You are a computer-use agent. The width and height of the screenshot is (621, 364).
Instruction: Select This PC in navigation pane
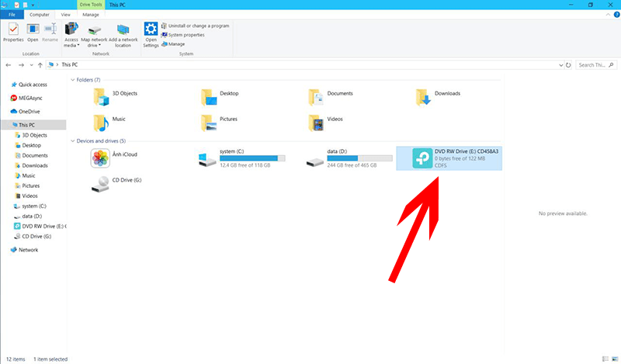33,125
